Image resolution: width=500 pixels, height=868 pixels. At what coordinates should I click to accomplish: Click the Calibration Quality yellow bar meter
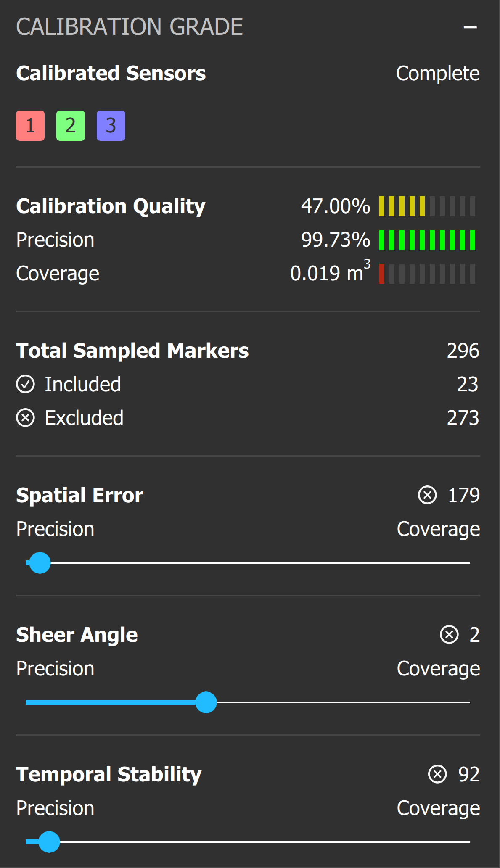point(427,206)
